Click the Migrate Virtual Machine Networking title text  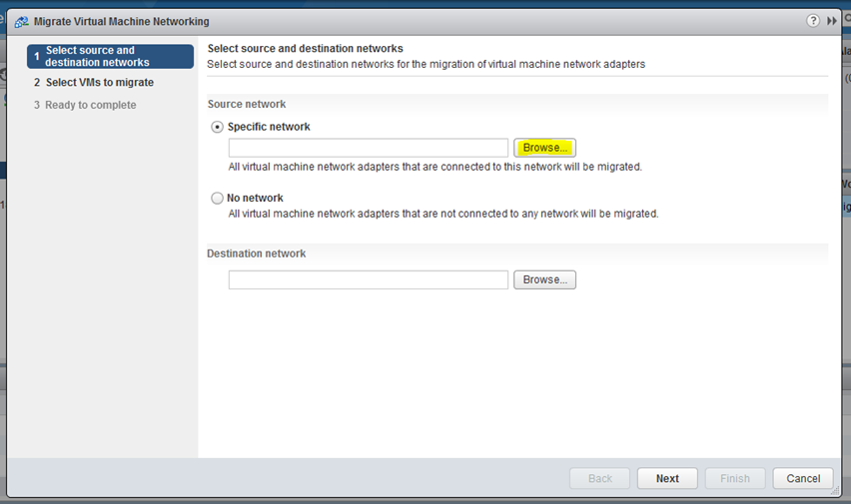(122, 22)
